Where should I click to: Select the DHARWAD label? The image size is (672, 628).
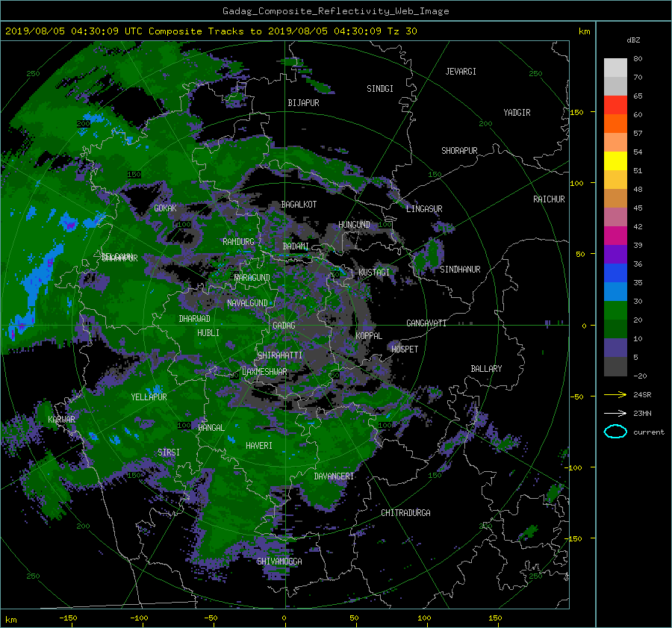[x=194, y=319]
